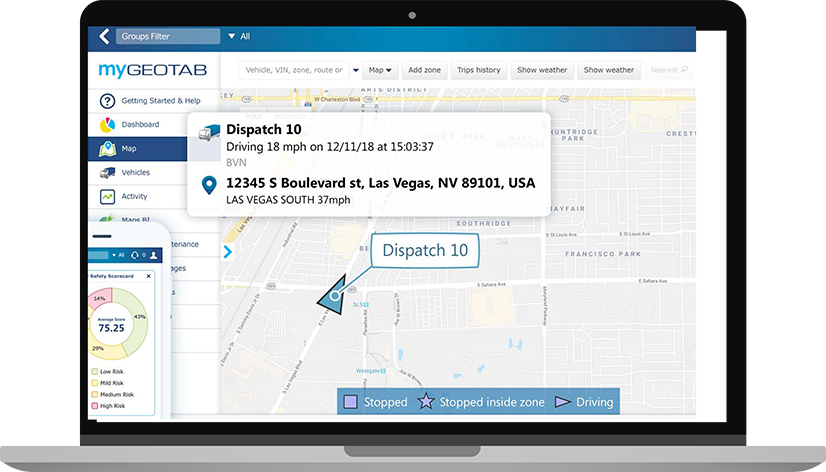The height and width of the screenshot is (472, 826).
Task: Click the 'Driving 18 mph on 12/11/18' text
Action: [330, 147]
